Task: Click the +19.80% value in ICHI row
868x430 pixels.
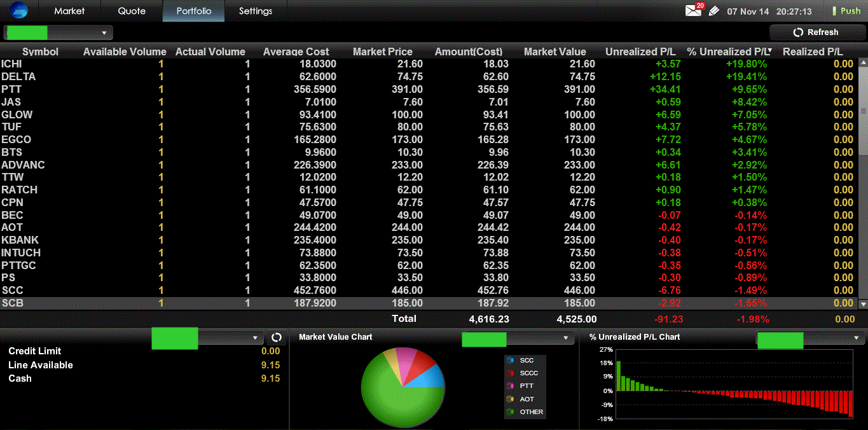Action: [x=746, y=64]
